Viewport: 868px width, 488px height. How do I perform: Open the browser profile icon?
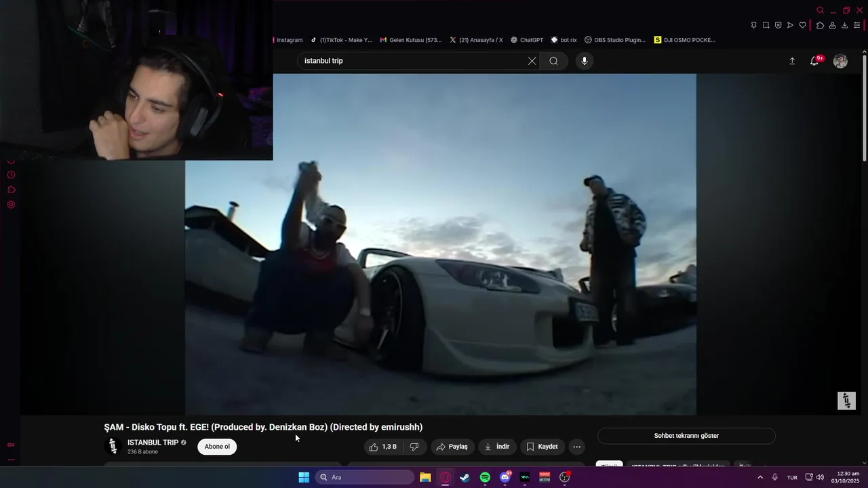[832, 25]
